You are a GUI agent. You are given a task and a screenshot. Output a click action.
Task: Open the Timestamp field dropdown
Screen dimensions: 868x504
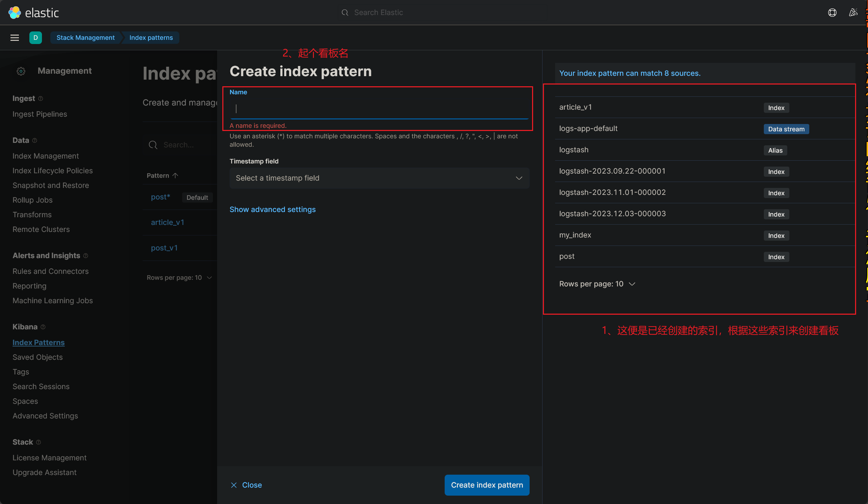(379, 178)
